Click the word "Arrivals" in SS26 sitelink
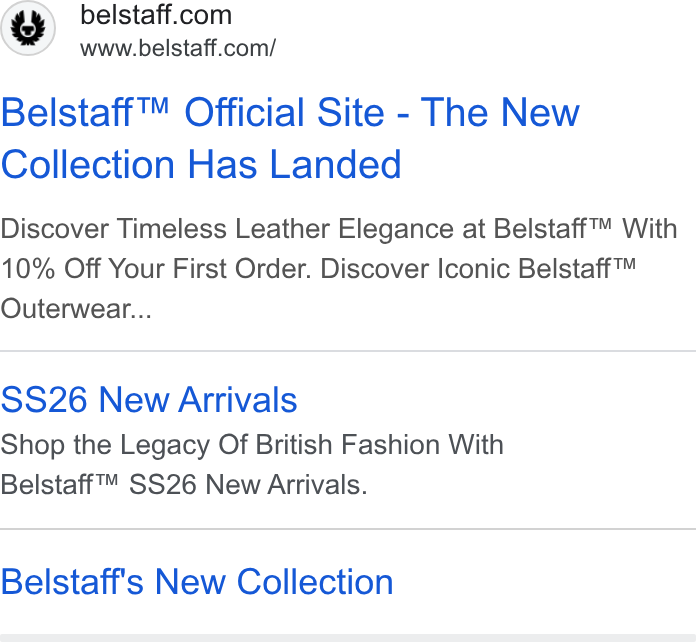The height and width of the screenshot is (642, 696). coord(238,400)
